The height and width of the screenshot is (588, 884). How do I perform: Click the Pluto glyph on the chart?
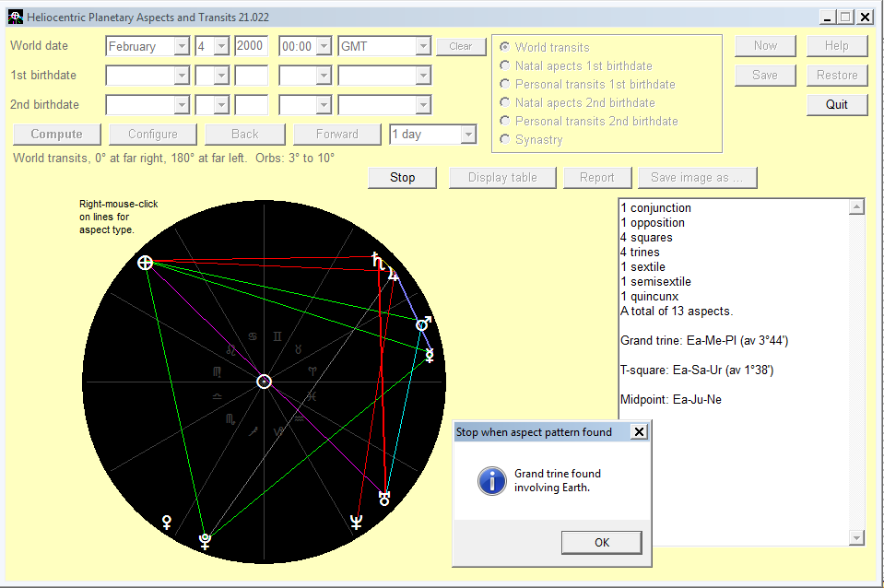pos(206,541)
